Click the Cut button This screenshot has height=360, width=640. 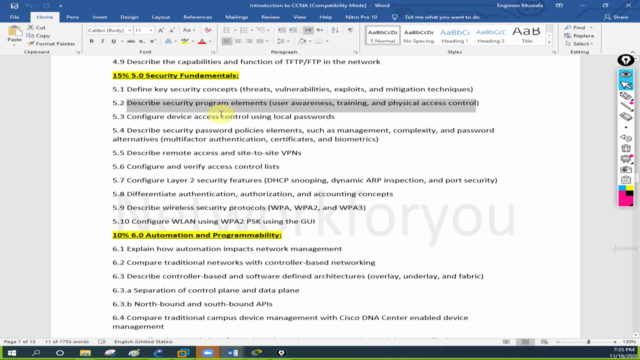[37, 27]
